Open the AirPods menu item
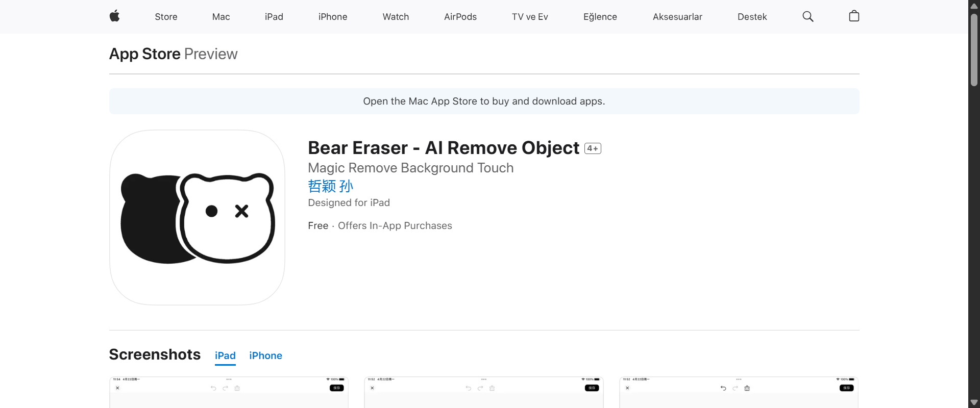This screenshot has width=980, height=408. pos(460,16)
